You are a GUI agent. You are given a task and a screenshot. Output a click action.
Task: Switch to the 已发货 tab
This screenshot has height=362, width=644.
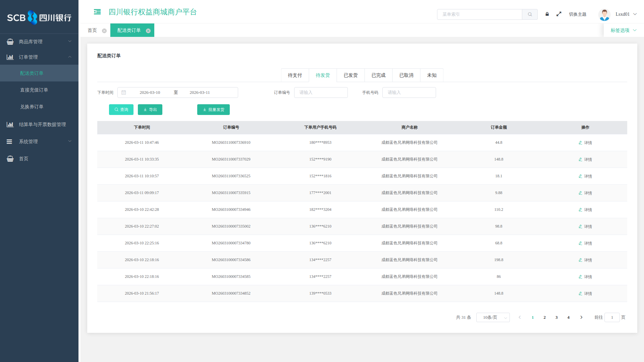(351, 75)
